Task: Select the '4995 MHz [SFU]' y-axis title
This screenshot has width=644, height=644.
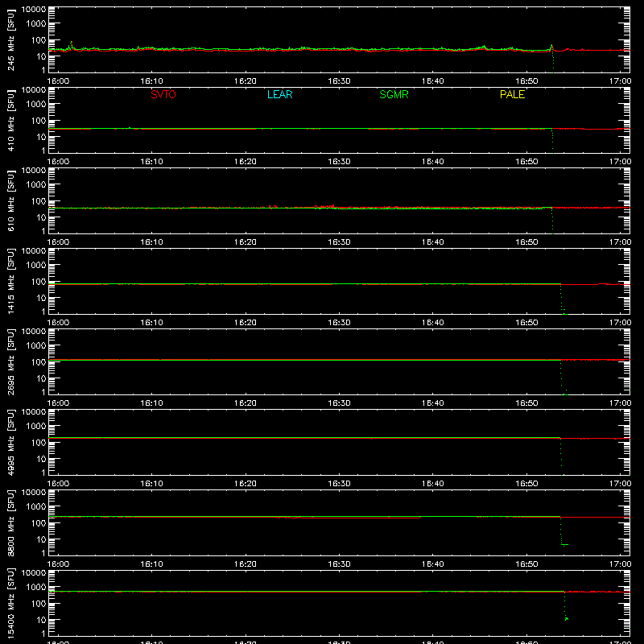Action: pyautogui.click(x=10, y=442)
